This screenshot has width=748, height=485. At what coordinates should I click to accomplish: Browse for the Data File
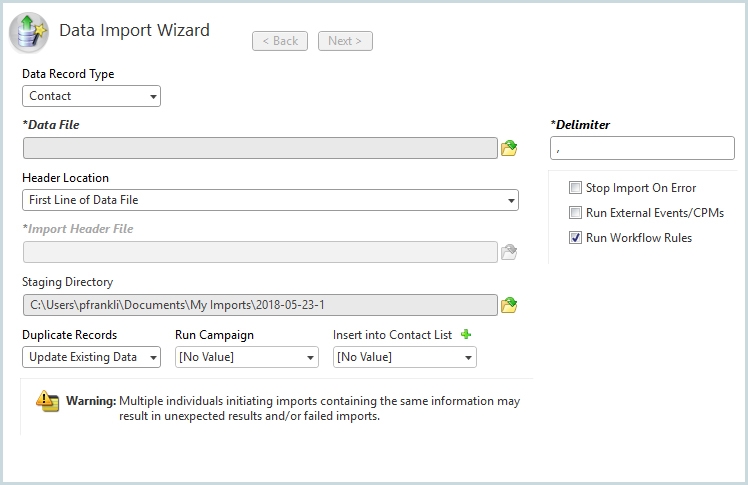(x=509, y=149)
